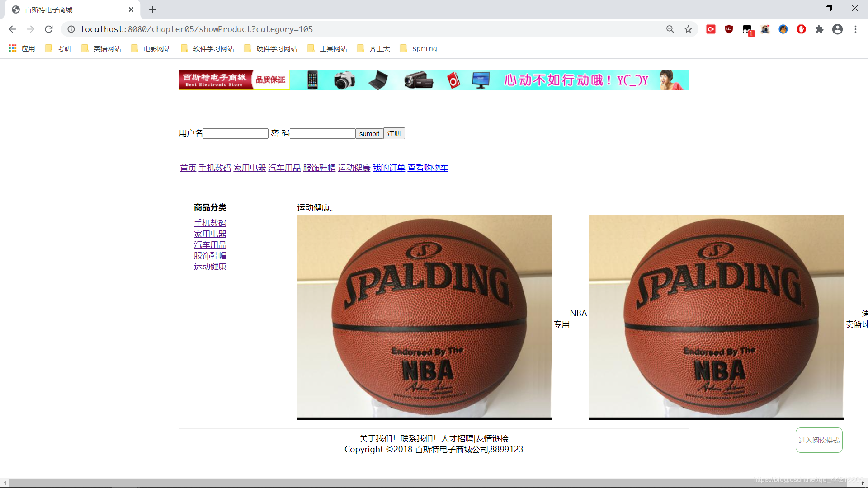
Task: Bookmark this page with the star icon
Action: (x=688, y=29)
